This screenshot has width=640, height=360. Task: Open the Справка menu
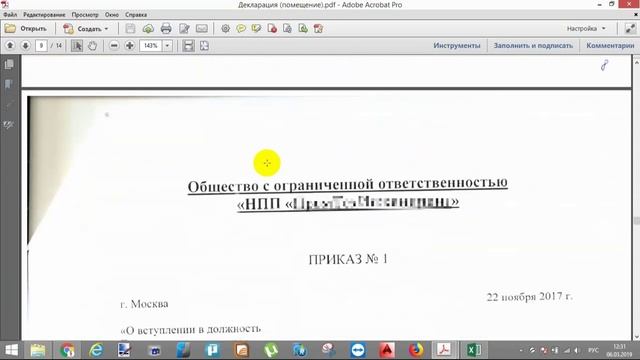coord(136,15)
